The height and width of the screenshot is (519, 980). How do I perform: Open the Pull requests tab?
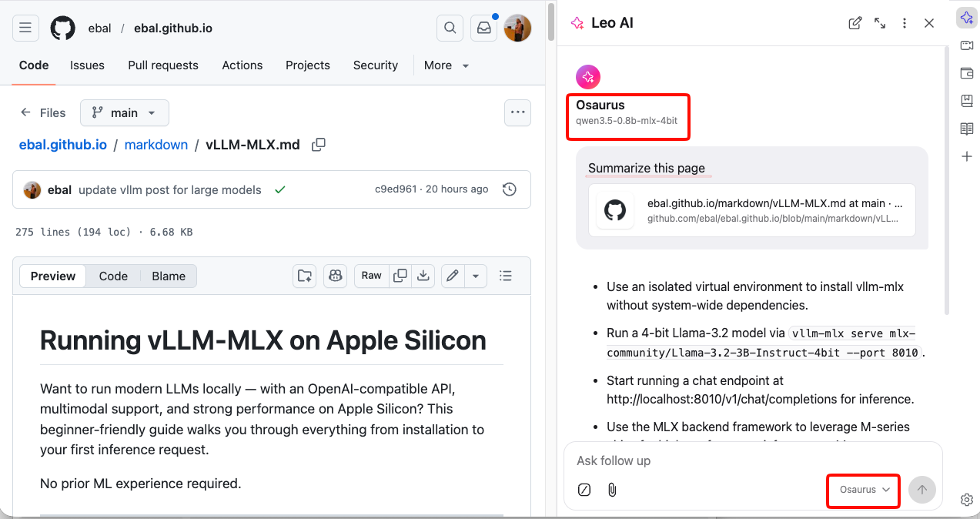point(163,65)
